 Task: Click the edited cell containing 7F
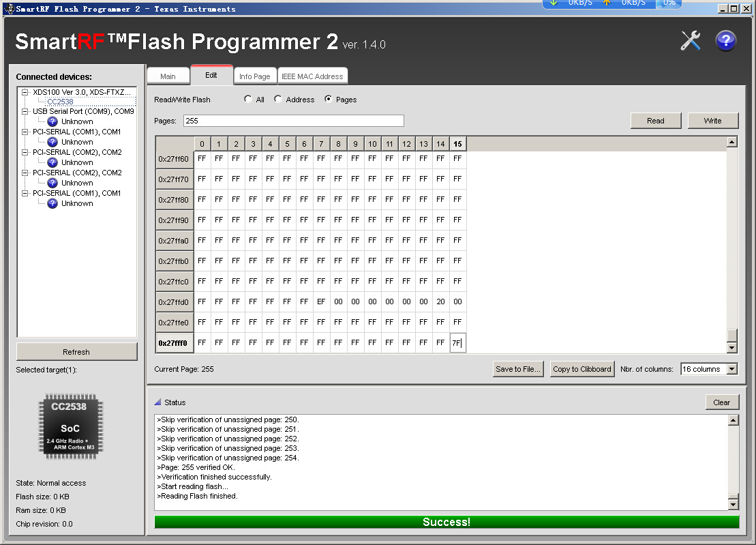[457, 343]
